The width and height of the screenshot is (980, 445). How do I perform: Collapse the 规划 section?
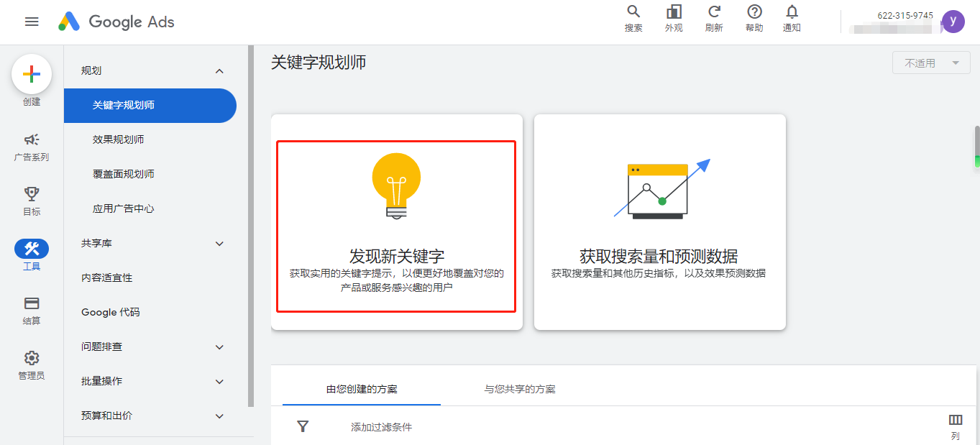[x=220, y=71]
